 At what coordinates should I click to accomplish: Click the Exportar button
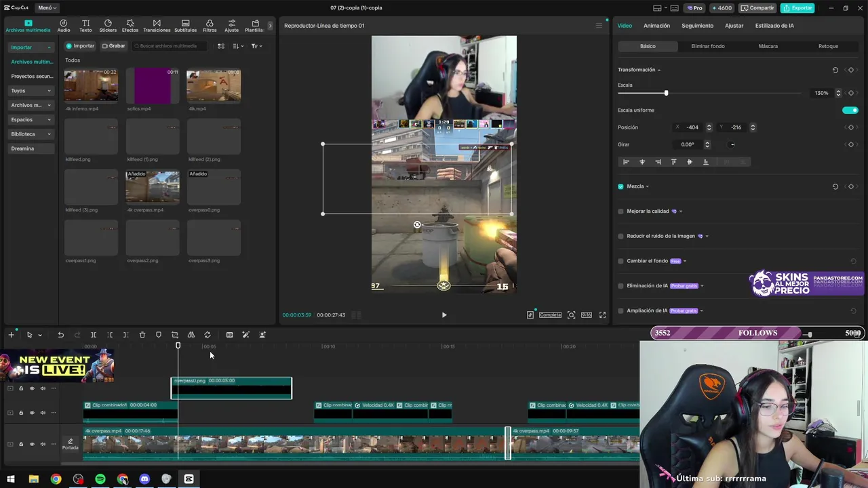tap(797, 8)
